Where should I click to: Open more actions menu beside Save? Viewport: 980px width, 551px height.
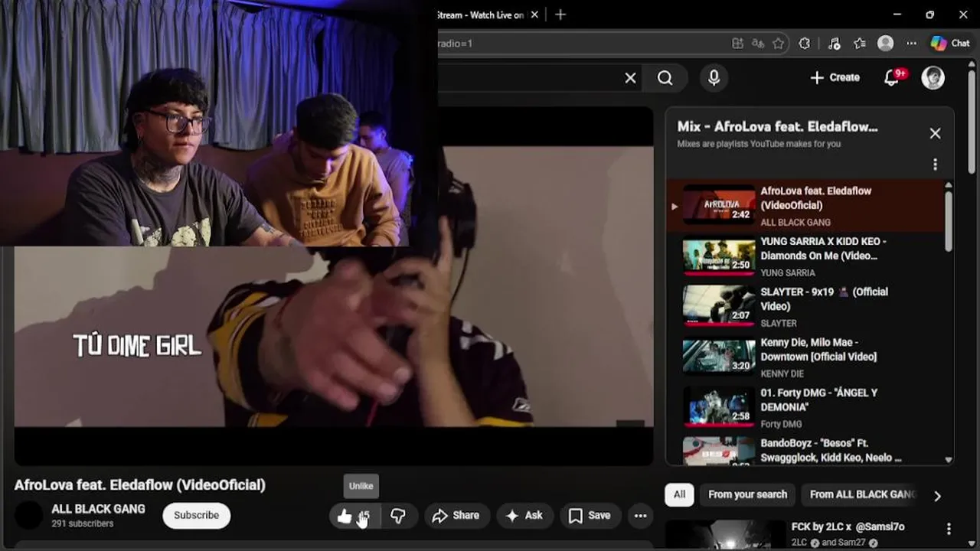tap(641, 516)
